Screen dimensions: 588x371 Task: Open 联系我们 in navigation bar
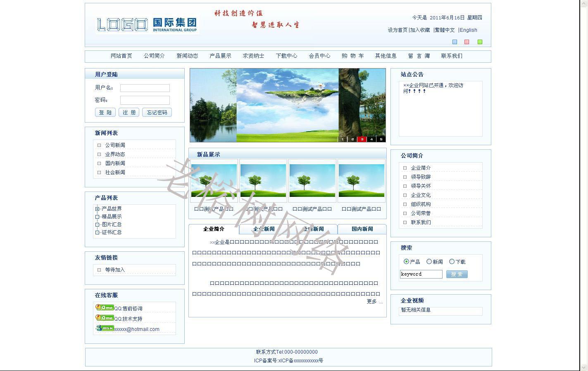[x=452, y=56]
